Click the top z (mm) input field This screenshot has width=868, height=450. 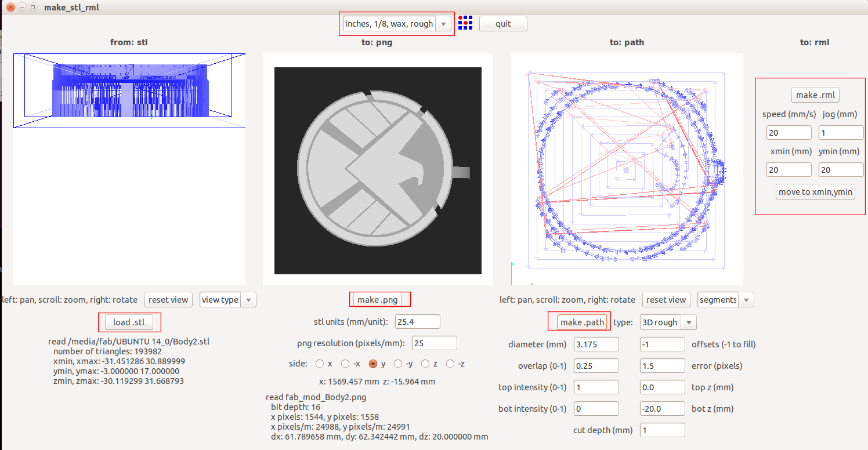tap(663, 387)
